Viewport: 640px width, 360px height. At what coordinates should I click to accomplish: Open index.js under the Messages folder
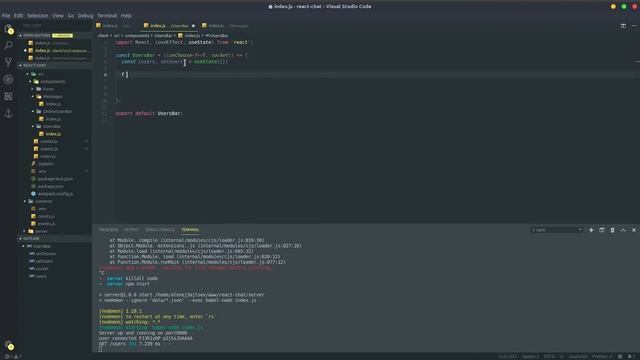54,104
